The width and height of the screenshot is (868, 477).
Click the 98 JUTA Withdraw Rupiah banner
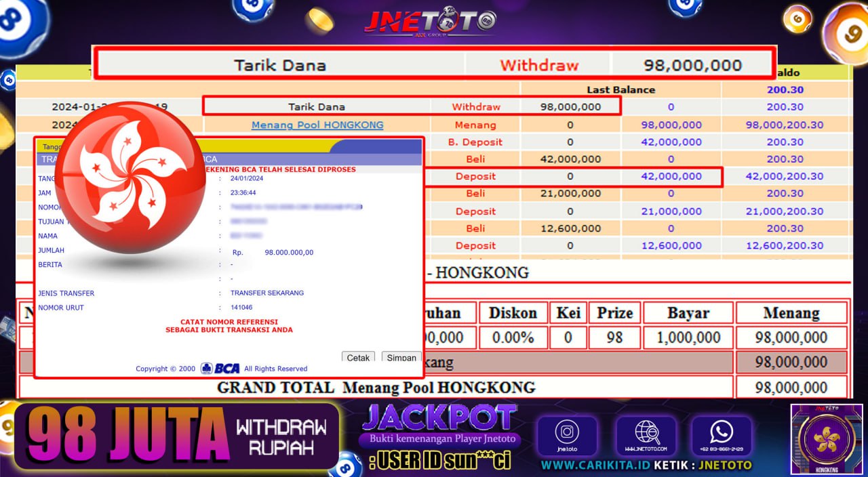[x=176, y=436]
